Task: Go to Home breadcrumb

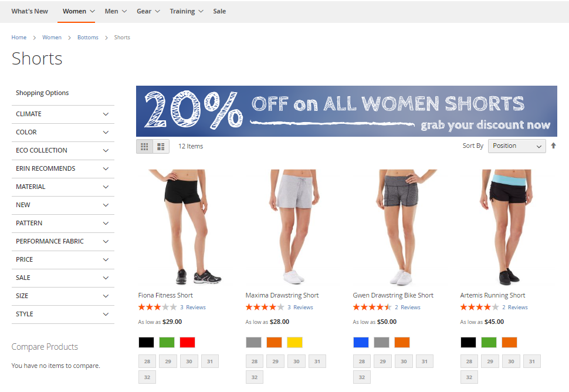Action: (x=19, y=38)
